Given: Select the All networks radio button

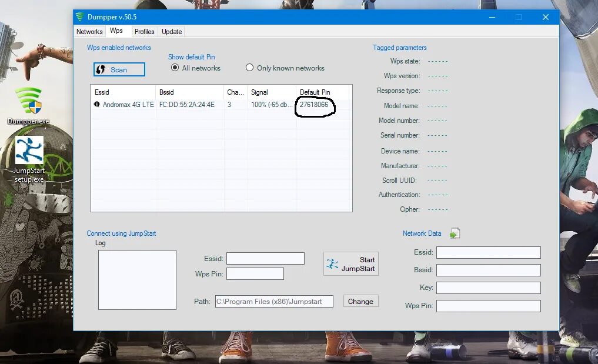Looking at the screenshot, I should pyautogui.click(x=175, y=68).
